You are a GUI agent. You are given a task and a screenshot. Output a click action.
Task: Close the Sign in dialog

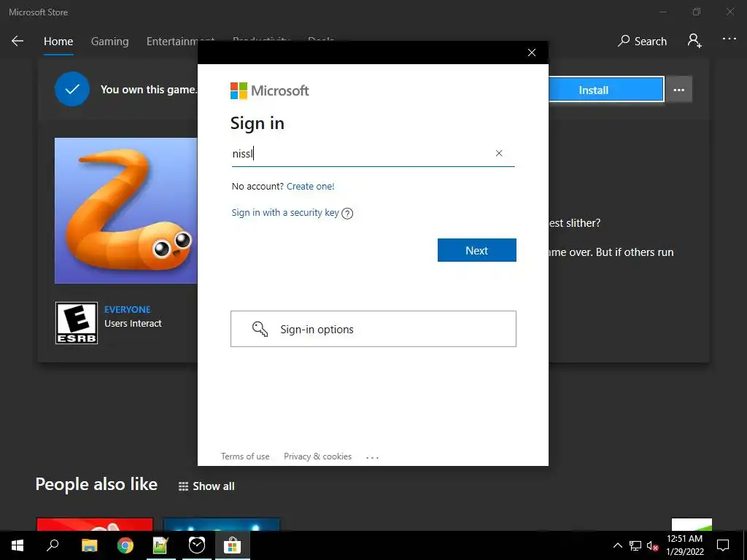[532, 52]
